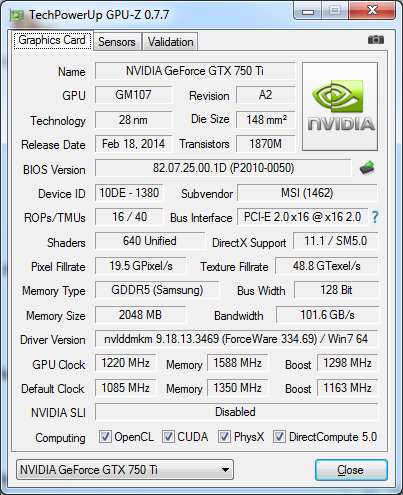
Task: Click the DirectX Support value 11.1 / SM5.0
Action: coord(336,241)
